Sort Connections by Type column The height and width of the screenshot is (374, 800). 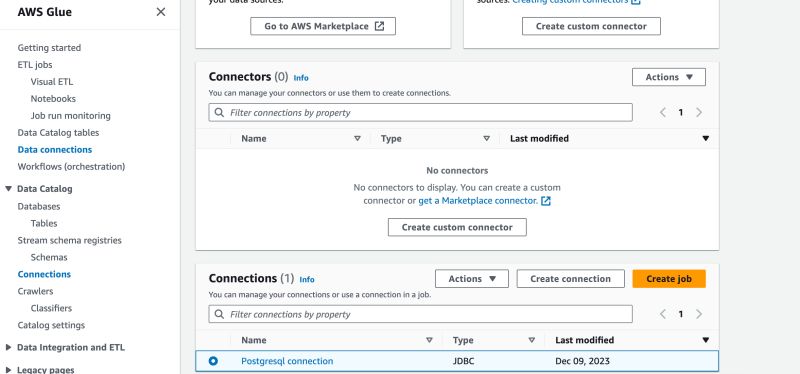click(532, 340)
